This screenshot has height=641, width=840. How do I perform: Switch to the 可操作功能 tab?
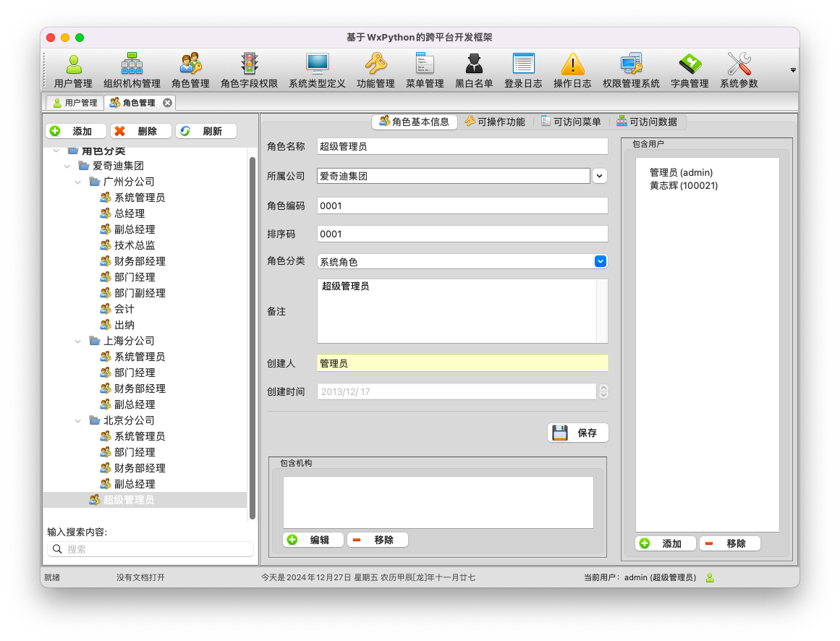tap(495, 122)
